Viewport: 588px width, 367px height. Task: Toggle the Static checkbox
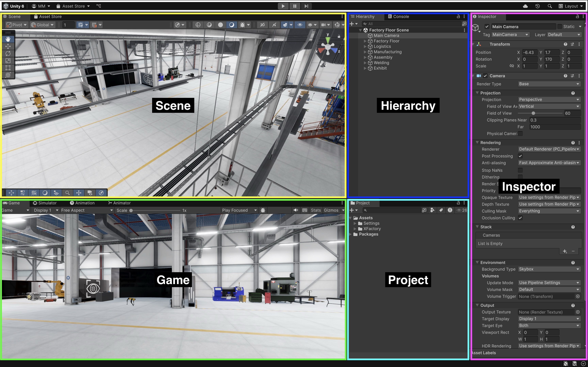(560, 27)
